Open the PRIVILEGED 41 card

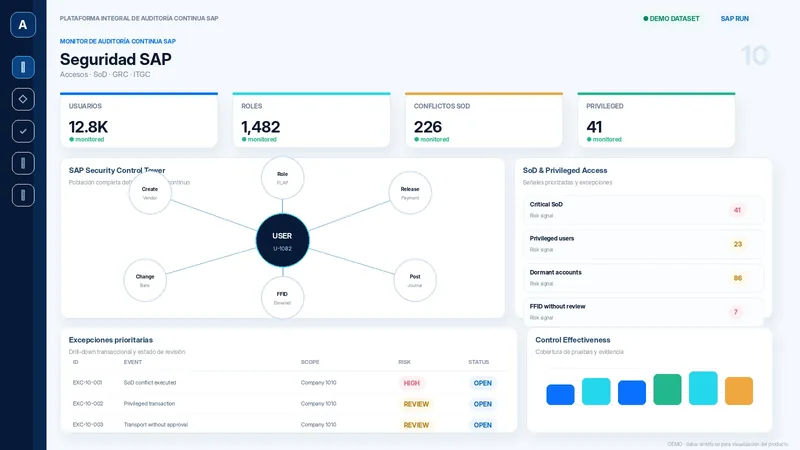[656, 120]
